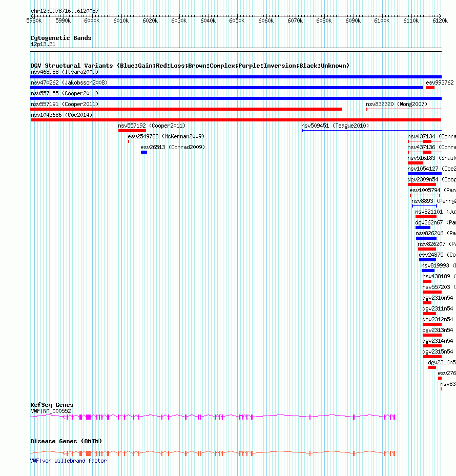
Task: Select the dgv2313n54 variant label
Action: tap(438, 330)
